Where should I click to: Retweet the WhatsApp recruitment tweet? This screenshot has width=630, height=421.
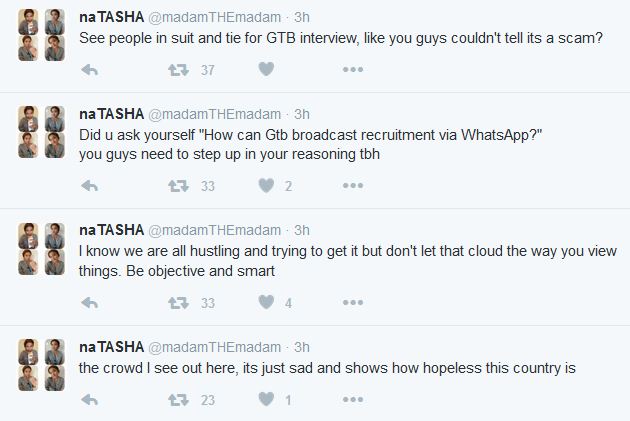(180, 186)
